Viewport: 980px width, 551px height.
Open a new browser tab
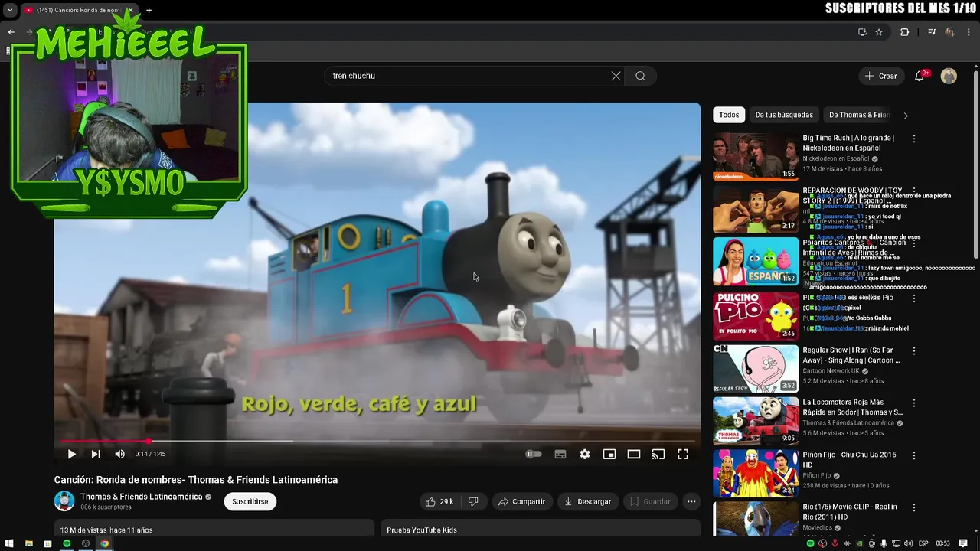(x=149, y=10)
